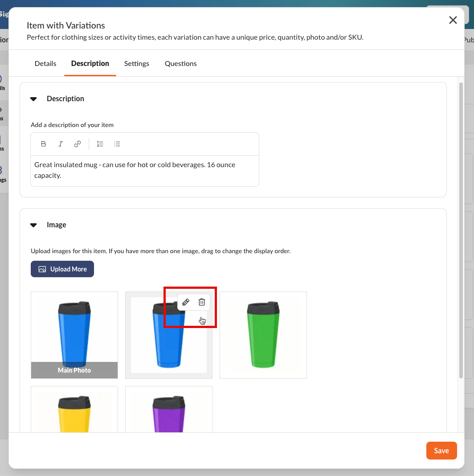
Task: Click into the item description text area
Action: 145,171
